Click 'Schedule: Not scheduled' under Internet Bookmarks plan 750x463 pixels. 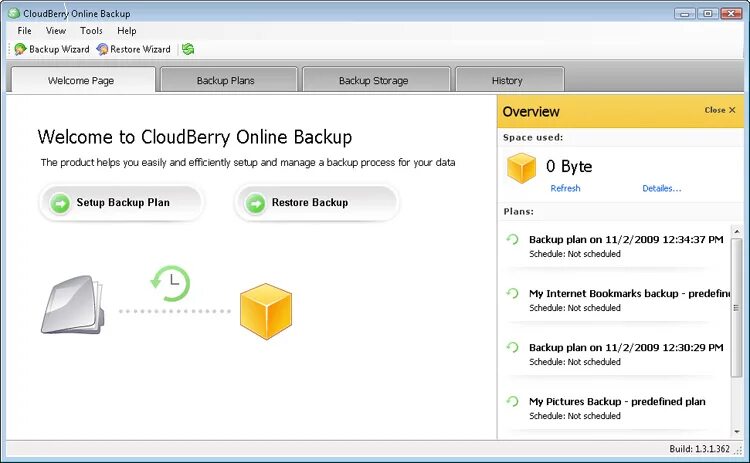[574, 308]
